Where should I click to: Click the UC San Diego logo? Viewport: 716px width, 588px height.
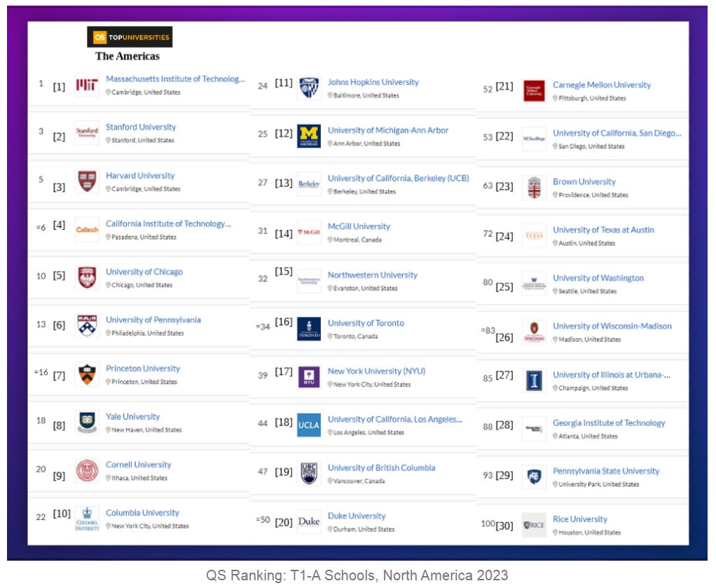(534, 139)
